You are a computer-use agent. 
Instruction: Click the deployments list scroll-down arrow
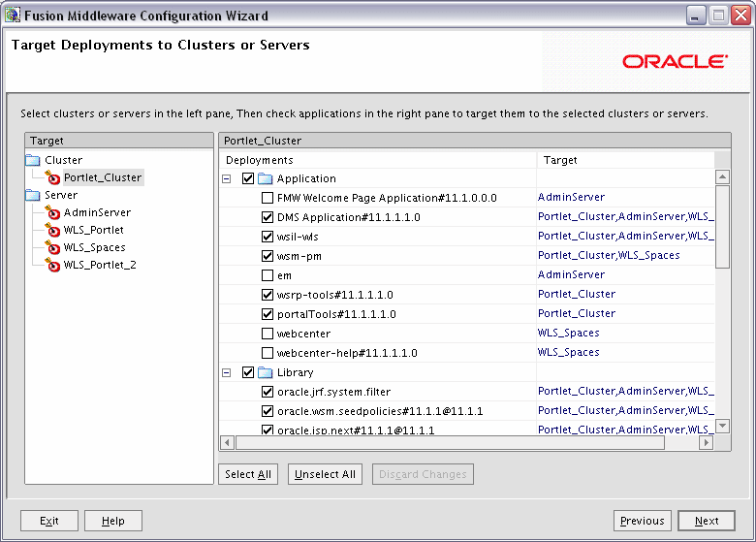(722, 426)
